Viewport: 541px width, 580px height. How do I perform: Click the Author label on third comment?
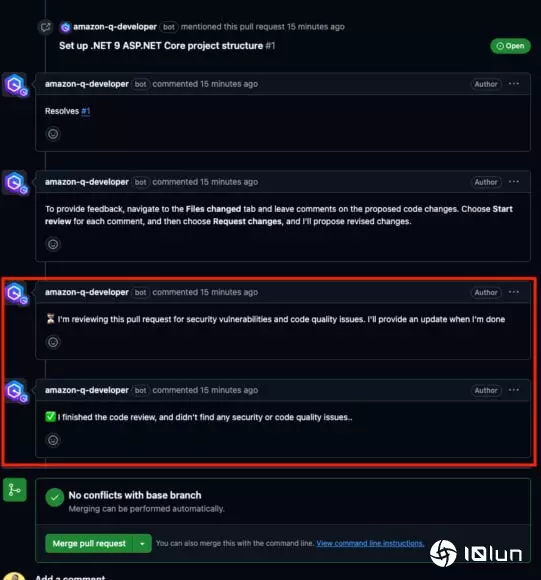pos(486,292)
